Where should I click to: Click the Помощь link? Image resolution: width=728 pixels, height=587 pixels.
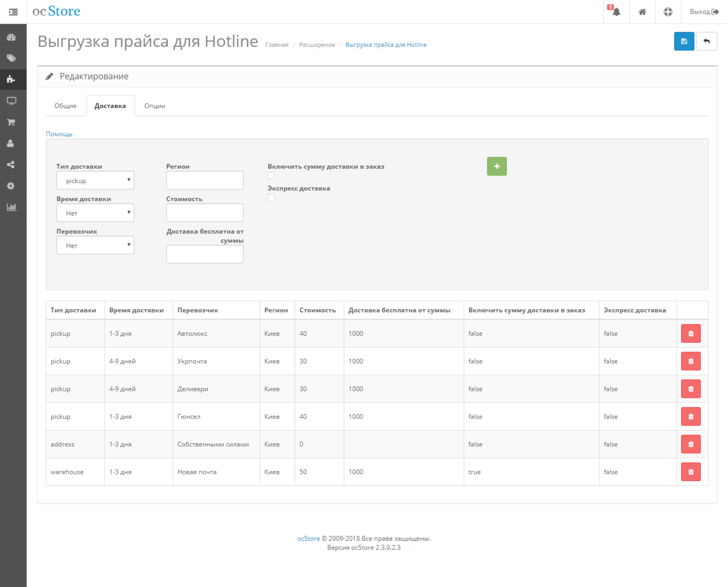click(x=59, y=134)
